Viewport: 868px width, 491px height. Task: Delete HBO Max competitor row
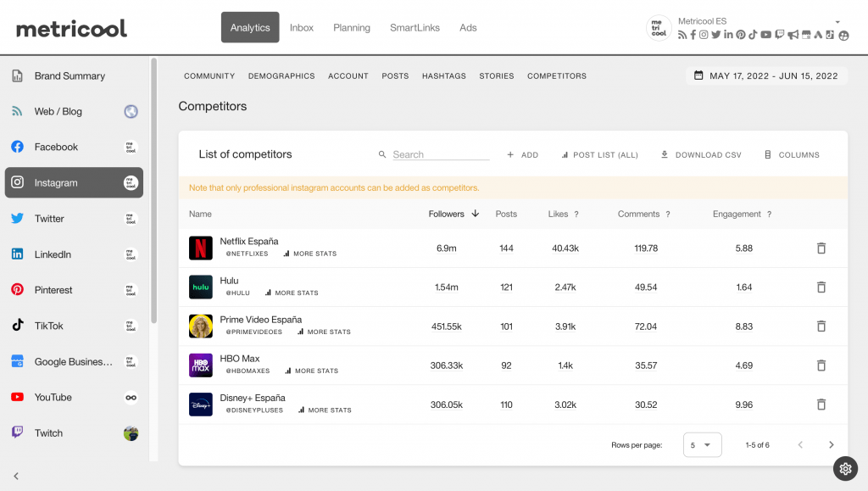pos(821,365)
